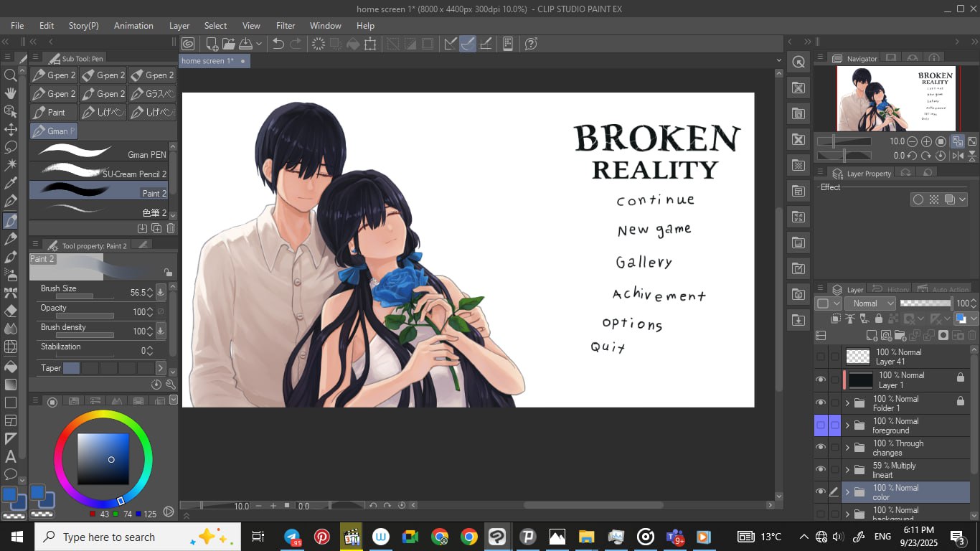Expand the foreground layer folder

(847, 425)
